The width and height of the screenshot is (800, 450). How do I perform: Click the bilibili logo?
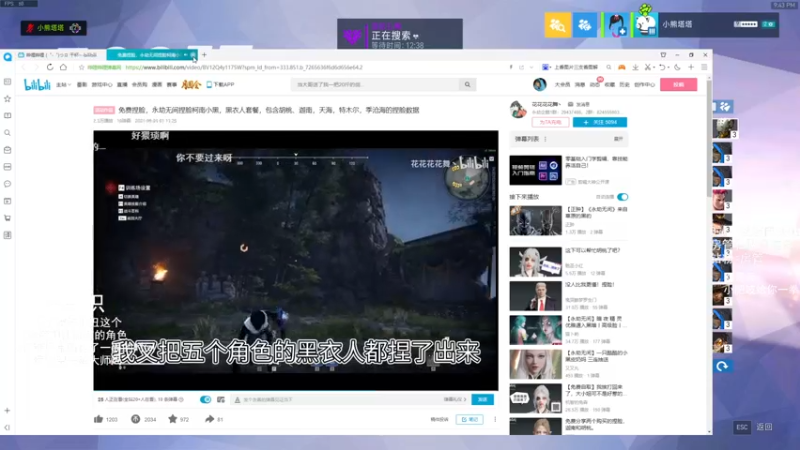[x=37, y=85]
